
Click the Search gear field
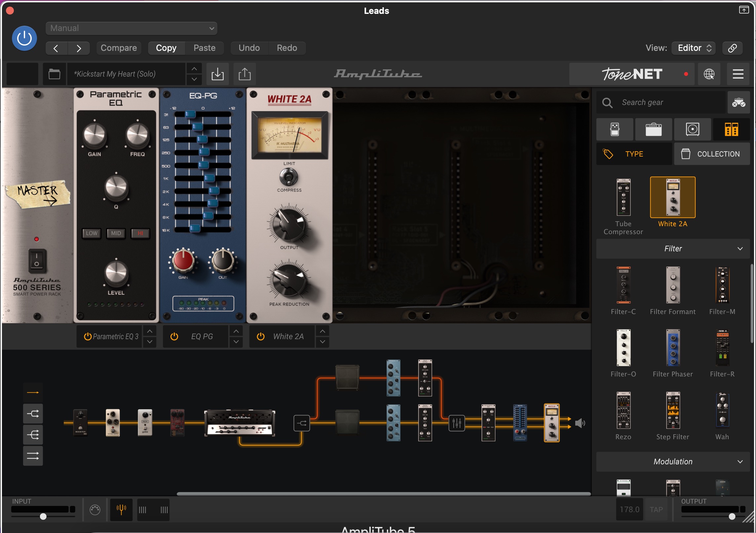tap(661, 103)
